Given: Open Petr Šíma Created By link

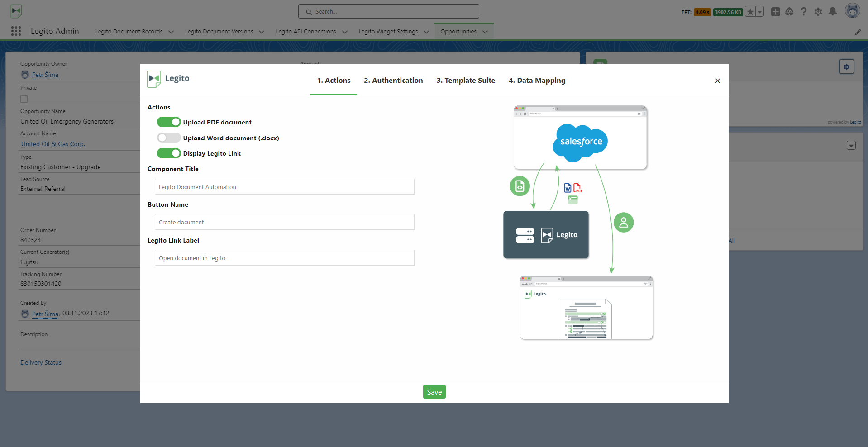Looking at the screenshot, I should pyautogui.click(x=45, y=314).
